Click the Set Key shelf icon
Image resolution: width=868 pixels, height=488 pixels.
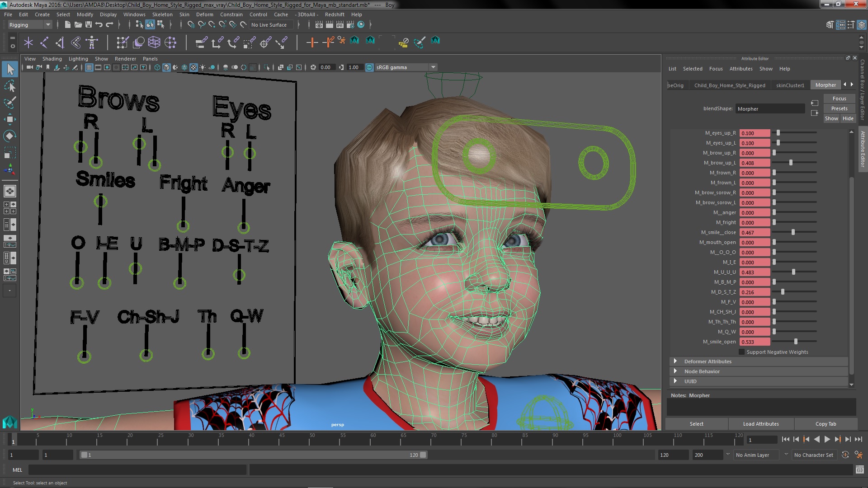point(311,42)
